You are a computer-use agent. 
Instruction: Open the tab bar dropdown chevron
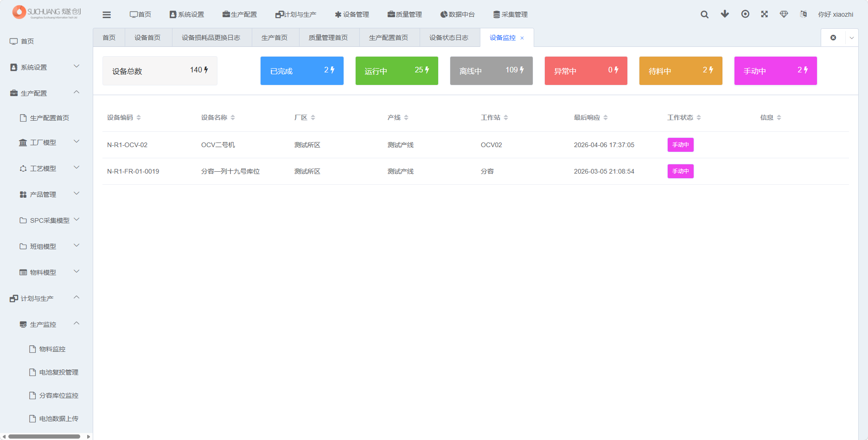click(x=852, y=38)
